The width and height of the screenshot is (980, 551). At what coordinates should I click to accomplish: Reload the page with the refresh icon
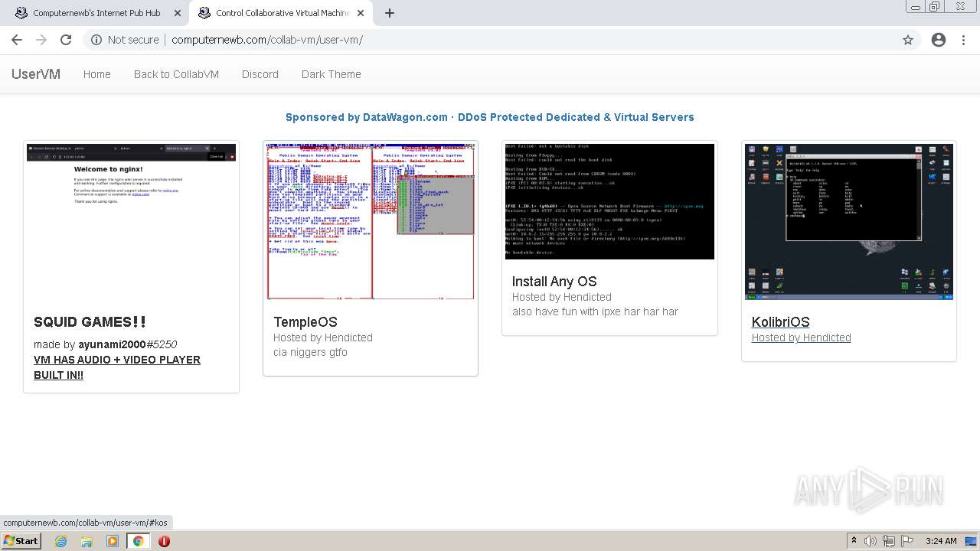coord(66,40)
